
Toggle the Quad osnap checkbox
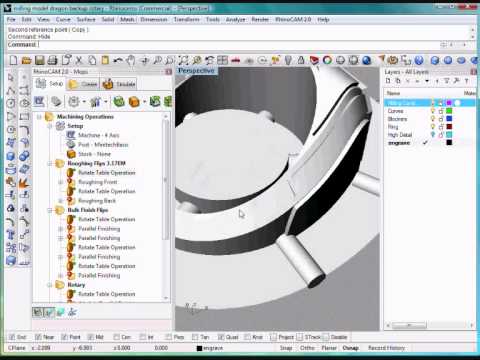pos(221,337)
